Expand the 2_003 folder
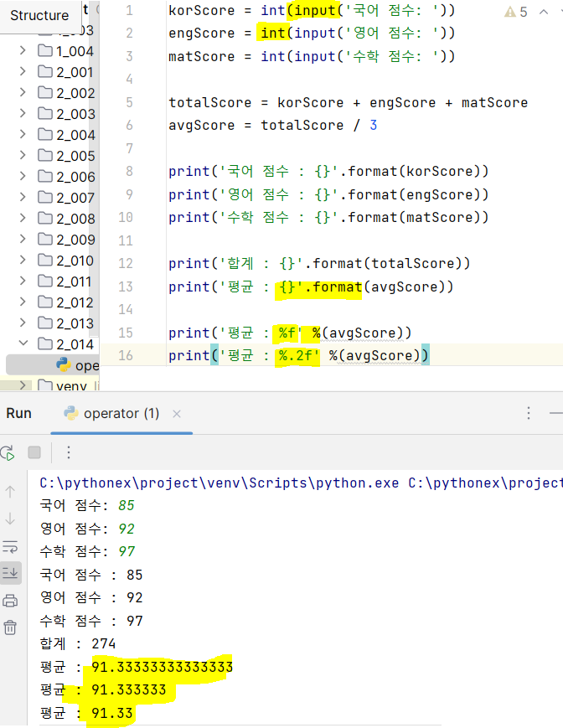Image resolution: width=563 pixels, height=728 pixels. point(23,113)
